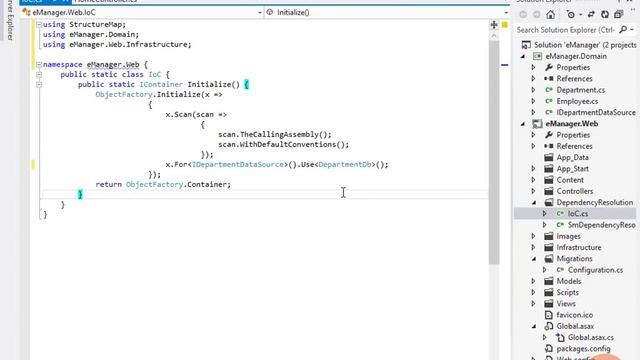The image size is (640, 360).
Task: Select Properties under eManager.Web
Action: click(573, 135)
